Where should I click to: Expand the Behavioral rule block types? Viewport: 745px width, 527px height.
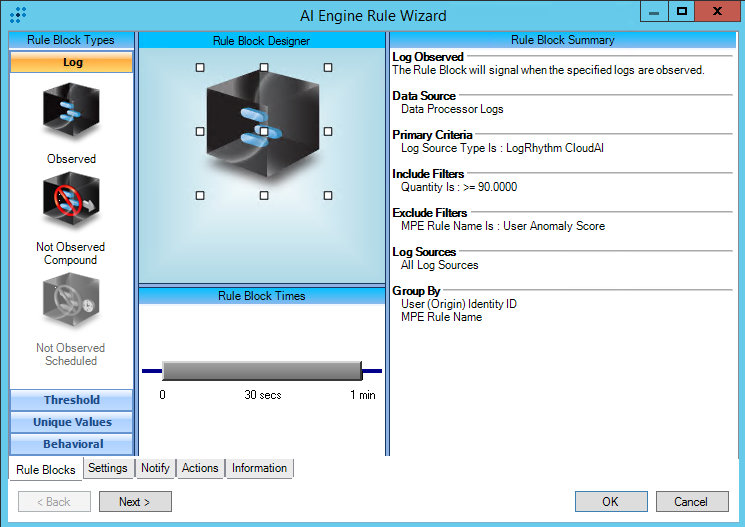tap(71, 444)
